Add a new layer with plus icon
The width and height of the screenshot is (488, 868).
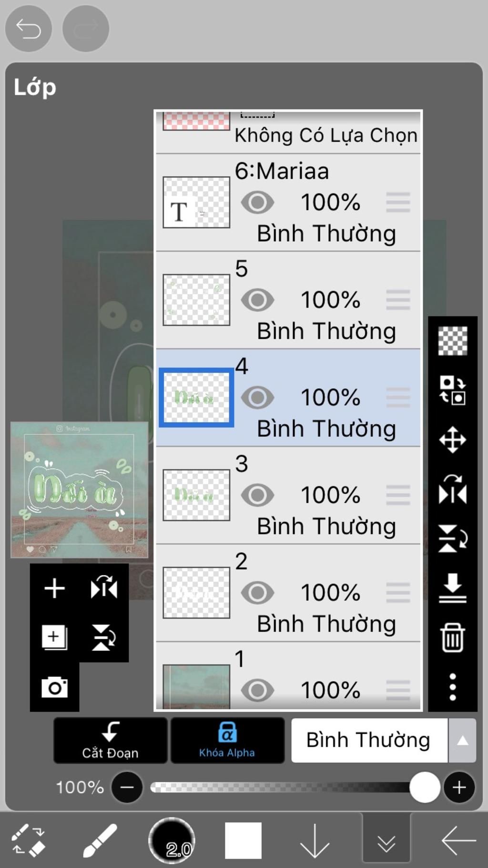(x=54, y=588)
